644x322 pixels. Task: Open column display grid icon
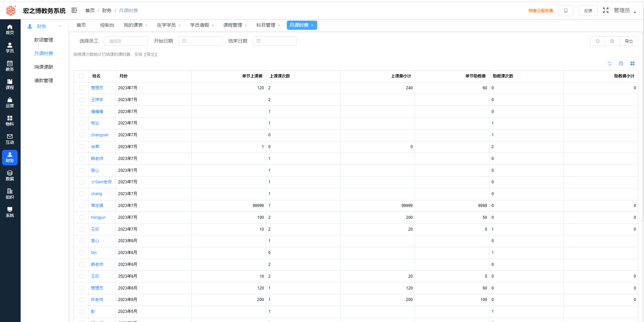tap(632, 64)
